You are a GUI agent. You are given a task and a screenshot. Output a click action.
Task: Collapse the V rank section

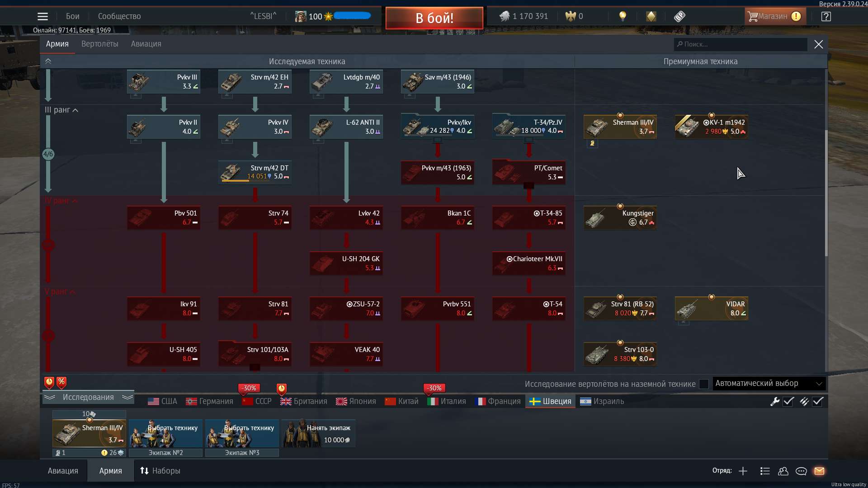click(73, 292)
